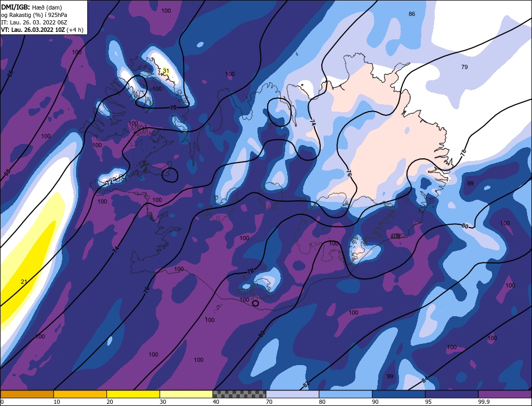Click the dark navy 95–99.9 legend swatch
The height and width of the screenshot is (406, 532).
452,394
